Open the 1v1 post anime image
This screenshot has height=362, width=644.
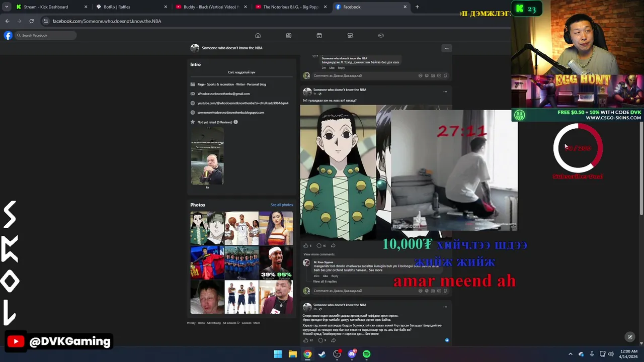click(338, 172)
